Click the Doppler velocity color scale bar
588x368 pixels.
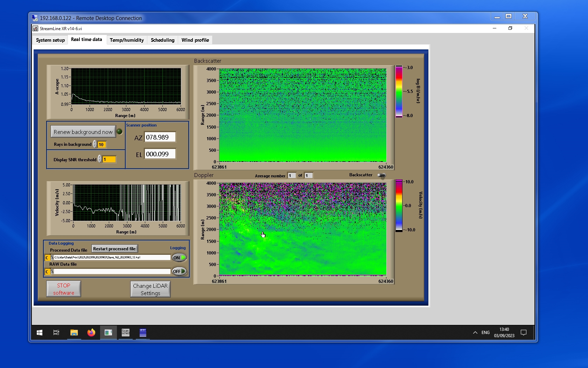(x=399, y=206)
